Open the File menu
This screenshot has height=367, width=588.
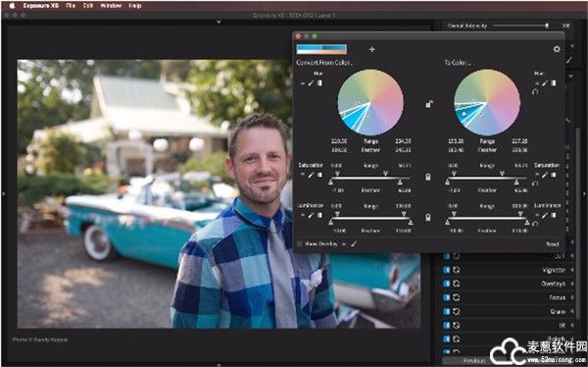click(71, 5)
